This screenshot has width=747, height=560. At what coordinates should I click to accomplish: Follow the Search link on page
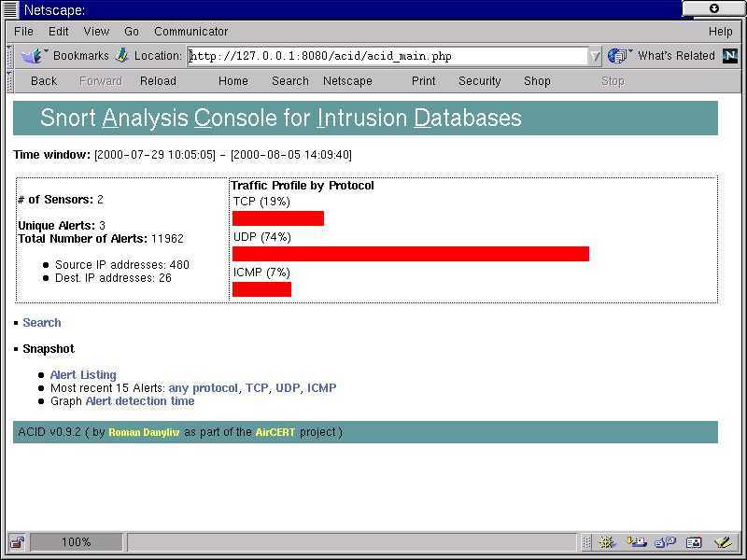(x=42, y=322)
